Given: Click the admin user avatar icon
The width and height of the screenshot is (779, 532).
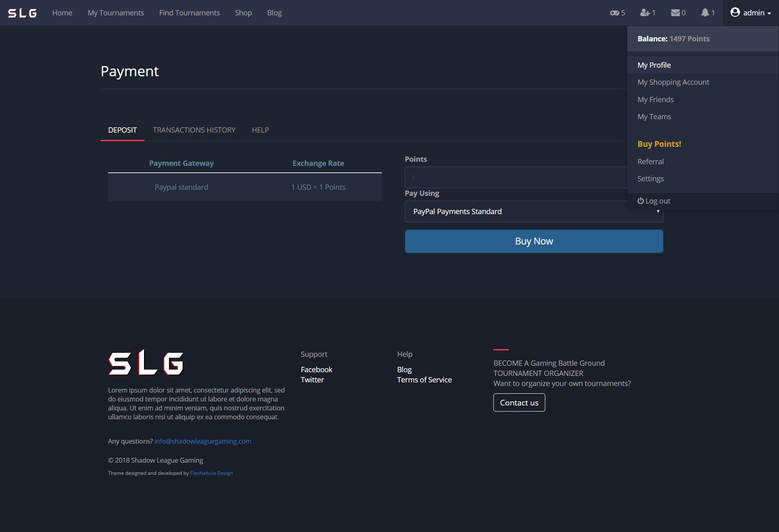Looking at the screenshot, I should (735, 13).
